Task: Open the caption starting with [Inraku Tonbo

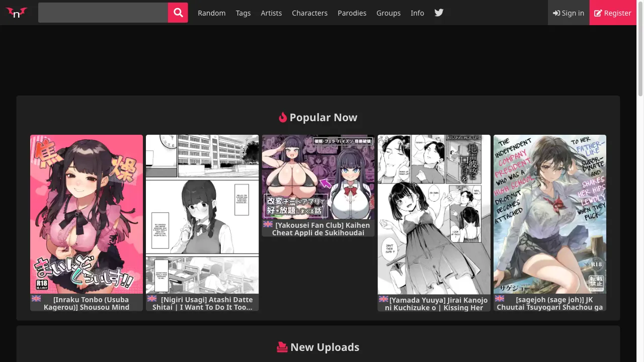Action: click(x=87, y=303)
